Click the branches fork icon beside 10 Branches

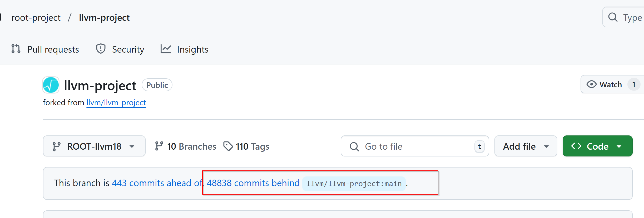point(159,146)
